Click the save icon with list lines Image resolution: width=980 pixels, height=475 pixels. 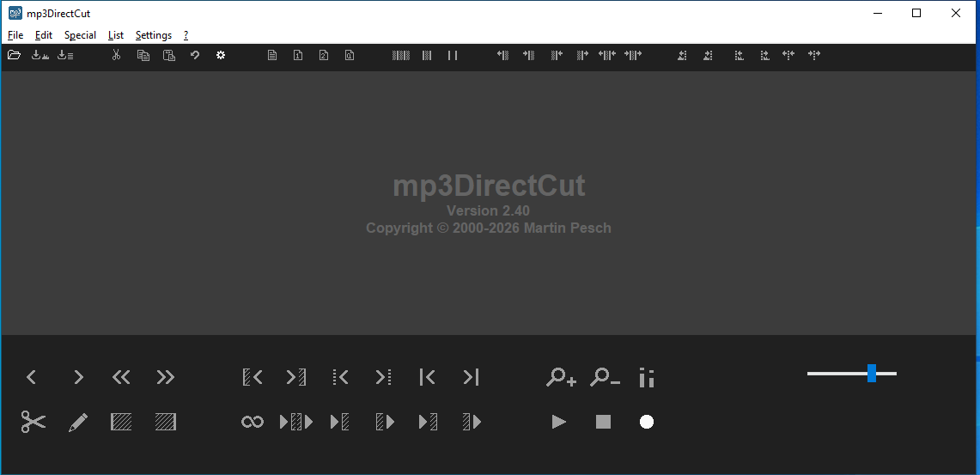pyautogui.click(x=65, y=55)
